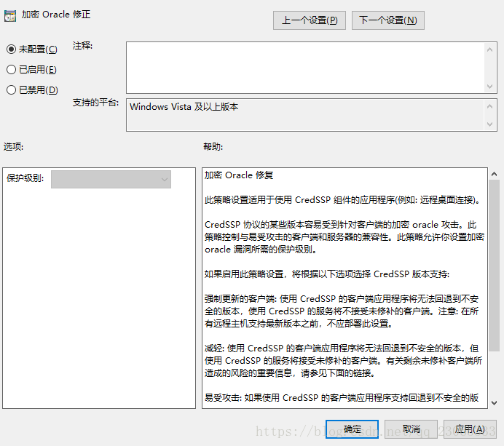Click the 选项 section label
The height and width of the screenshot is (446, 504).
(x=14, y=147)
